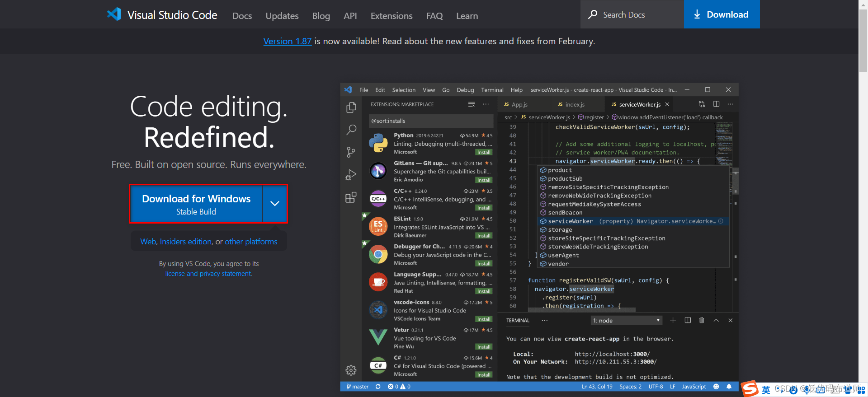Click the Search Docs field
This screenshot has width=868, height=397.
click(x=632, y=14)
